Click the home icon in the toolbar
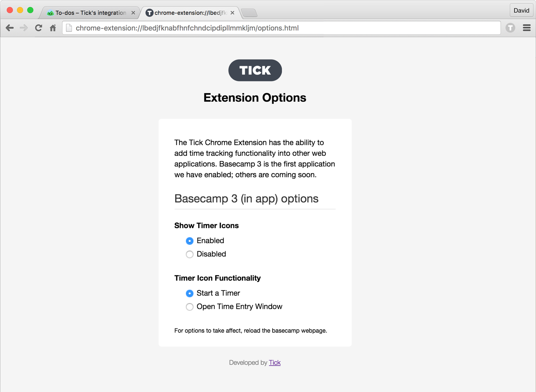Image resolution: width=536 pixels, height=392 pixels. [53, 28]
